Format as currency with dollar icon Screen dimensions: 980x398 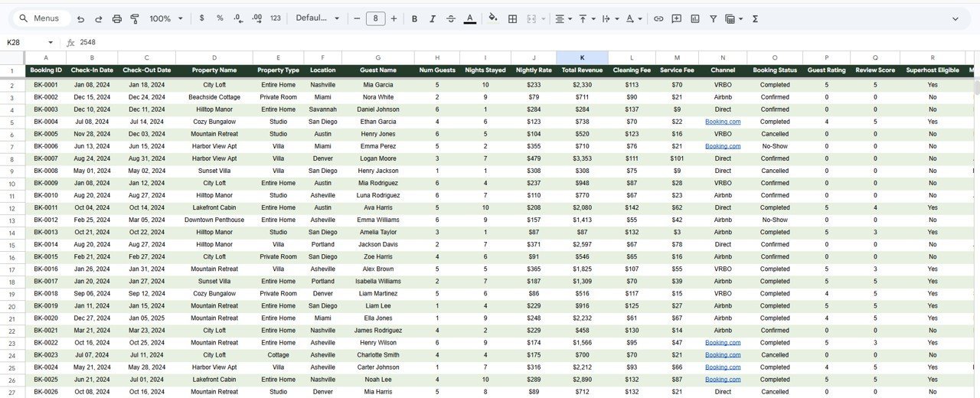click(201, 18)
